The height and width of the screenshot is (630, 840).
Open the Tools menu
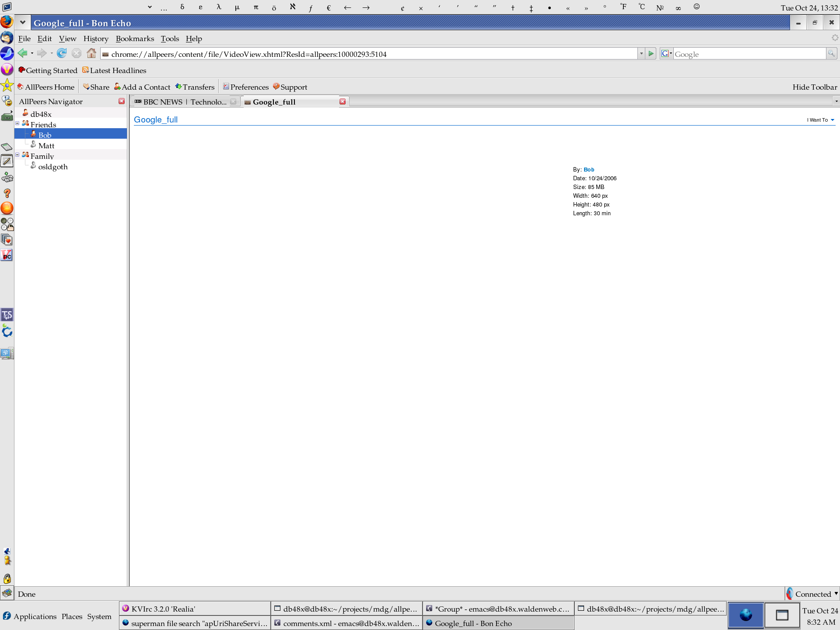pos(170,38)
